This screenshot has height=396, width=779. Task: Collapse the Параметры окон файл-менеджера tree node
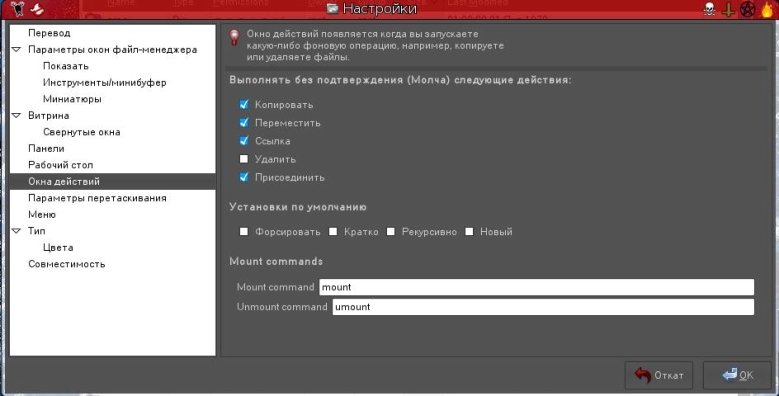pyautogui.click(x=16, y=49)
